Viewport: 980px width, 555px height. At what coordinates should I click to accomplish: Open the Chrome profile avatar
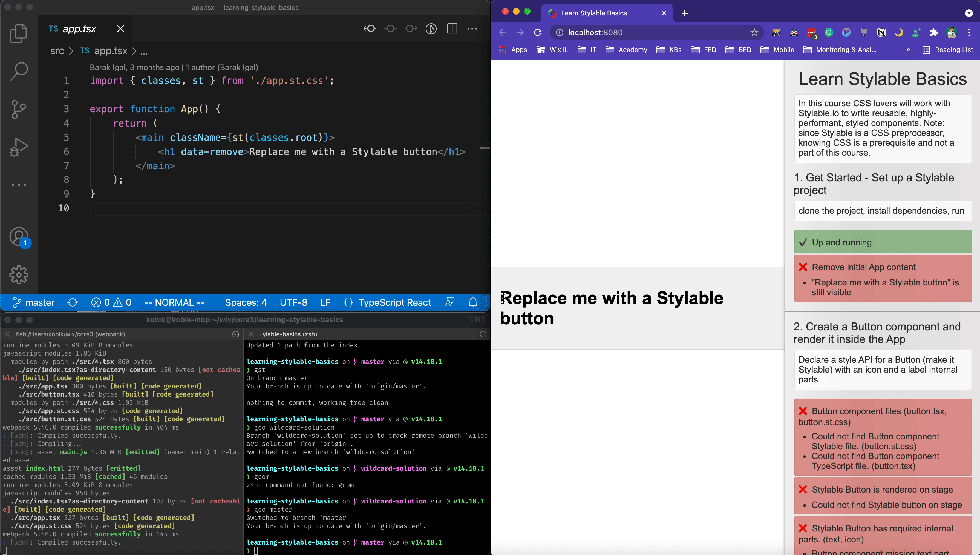[x=952, y=32]
